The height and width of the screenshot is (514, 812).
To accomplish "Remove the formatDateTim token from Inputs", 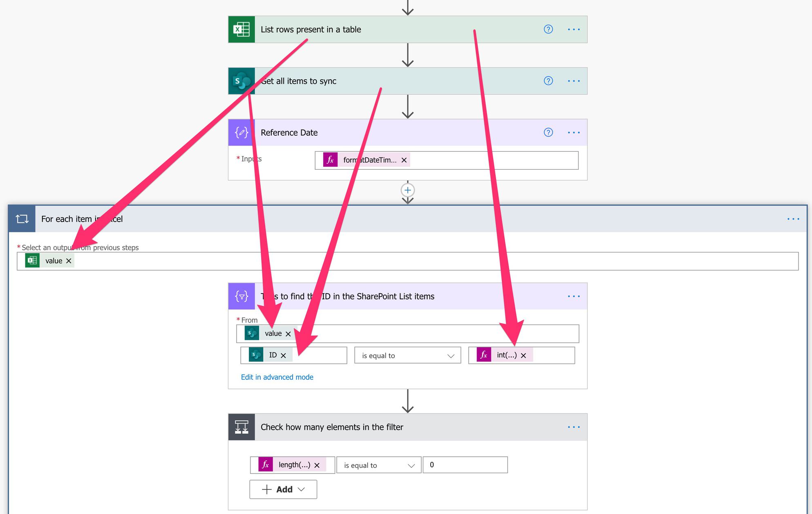I will tap(404, 160).
